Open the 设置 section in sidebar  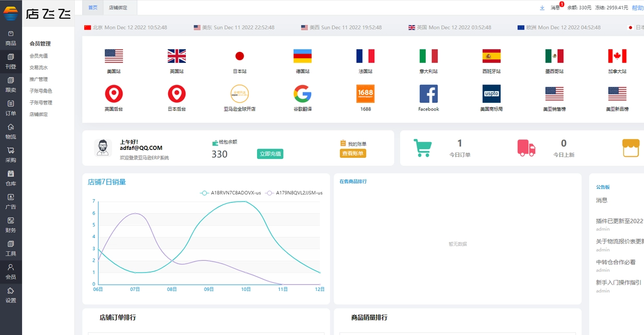point(10,295)
